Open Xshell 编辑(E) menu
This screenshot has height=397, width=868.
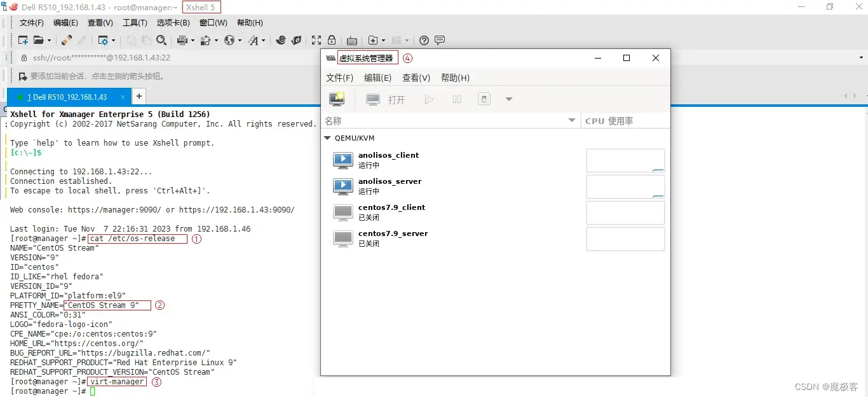tap(65, 22)
